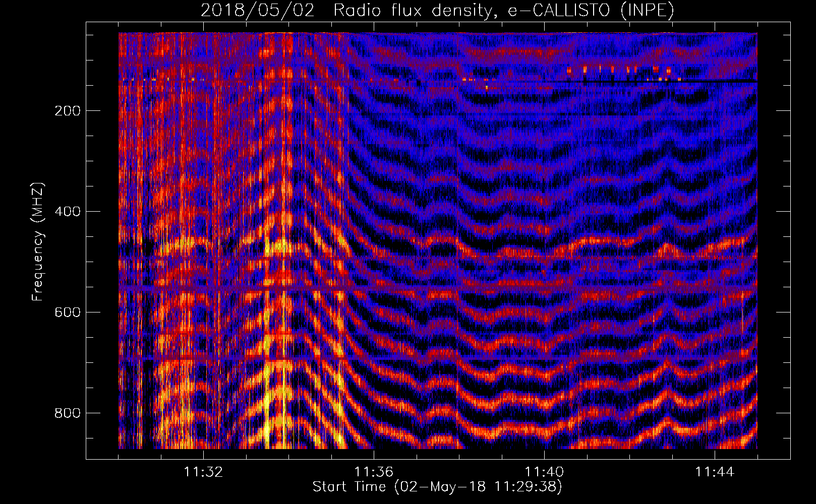
Task: Click the 11:40 time axis label
Action: 544,472
